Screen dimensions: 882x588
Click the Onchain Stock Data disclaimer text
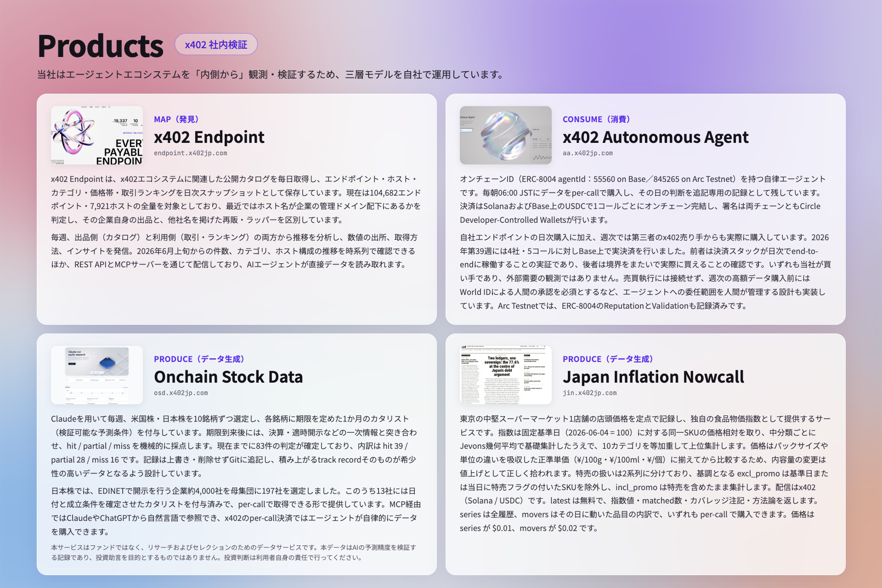[234, 552]
